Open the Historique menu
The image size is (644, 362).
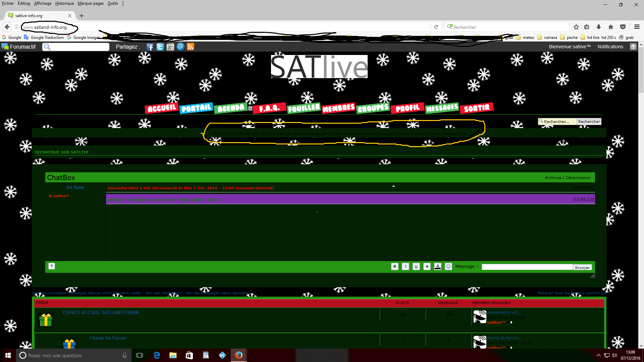point(64,3)
